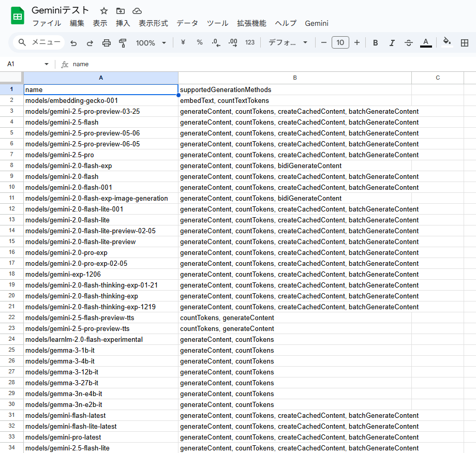
Task: Open the 拡張機能 menu
Action: [x=251, y=23]
